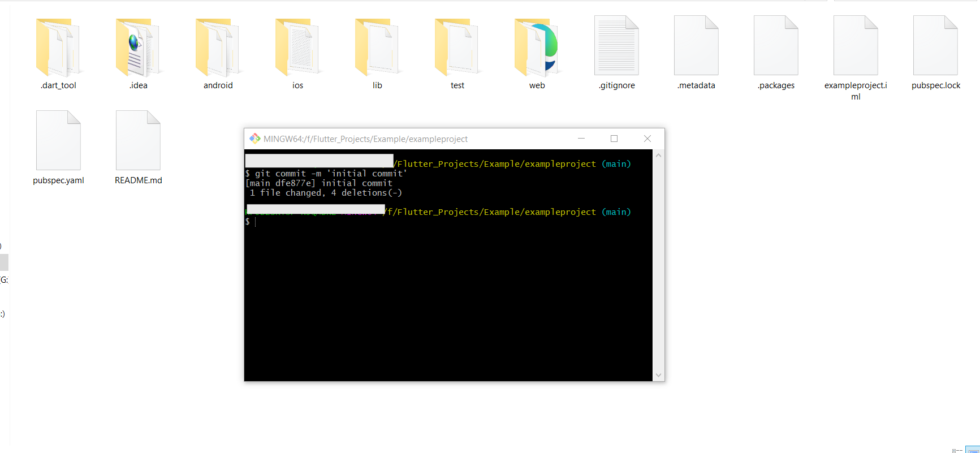Click the 'README.md' file name label

138,180
